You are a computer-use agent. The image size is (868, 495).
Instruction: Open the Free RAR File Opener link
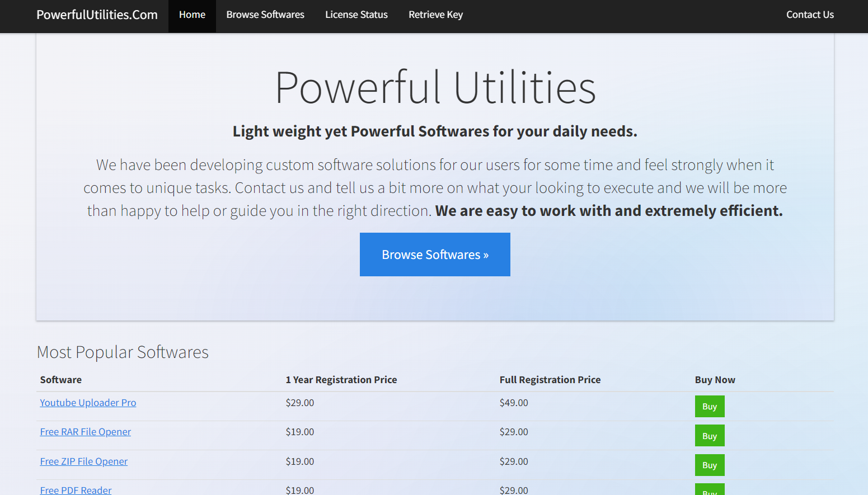click(x=86, y=432)
